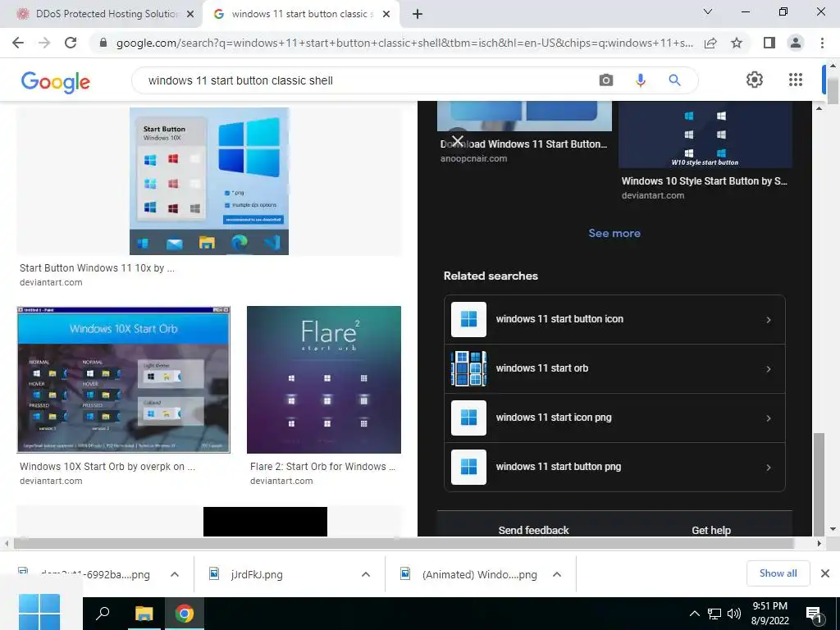This screenshot has width=840, height=630.
Task: Open Chrome's three-dot menu
Action: [x=822, y=43]
